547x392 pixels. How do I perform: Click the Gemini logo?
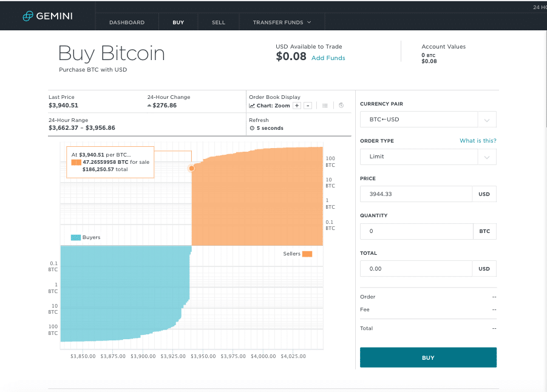click(x=47, y=16)
